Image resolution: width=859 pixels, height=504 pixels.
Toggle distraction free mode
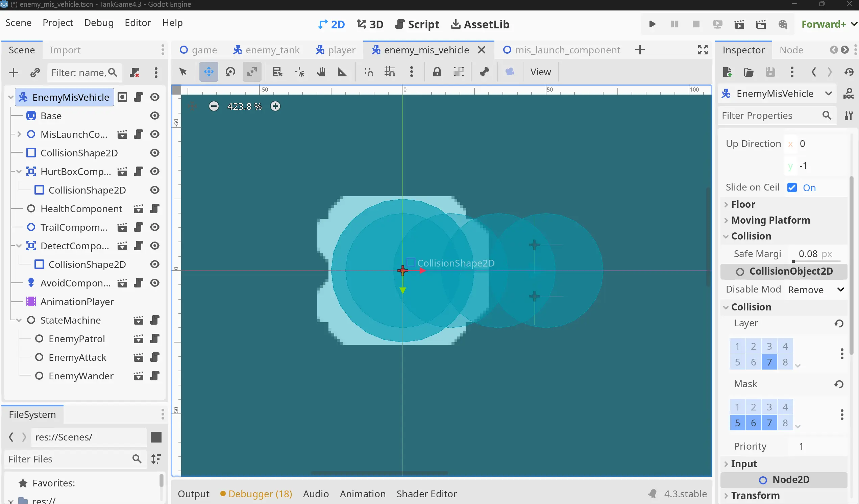(x=703, y=50)
